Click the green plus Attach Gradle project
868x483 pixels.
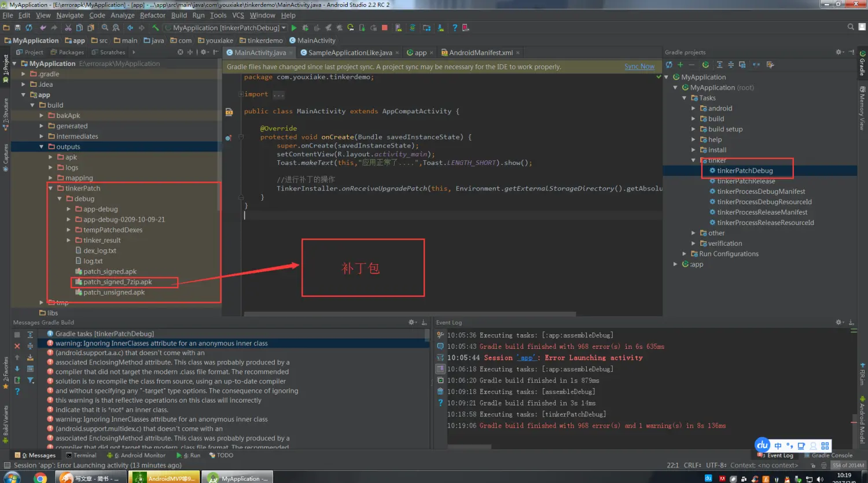coord(681,65)
